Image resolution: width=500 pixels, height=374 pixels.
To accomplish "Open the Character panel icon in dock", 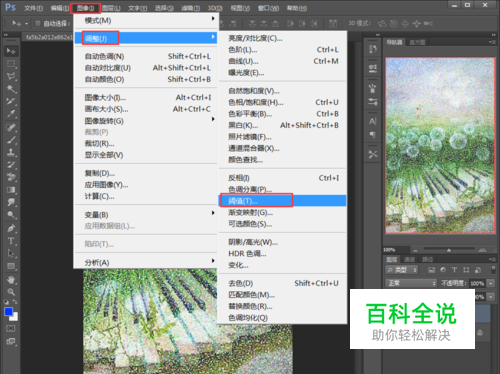I will (x=373, y=122).
